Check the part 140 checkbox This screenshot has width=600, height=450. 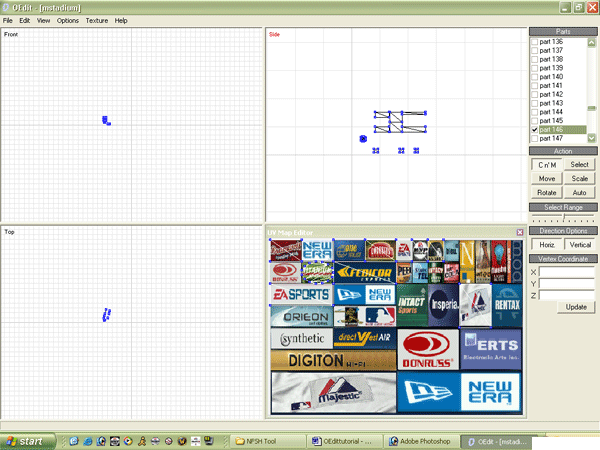coord(535,77)
